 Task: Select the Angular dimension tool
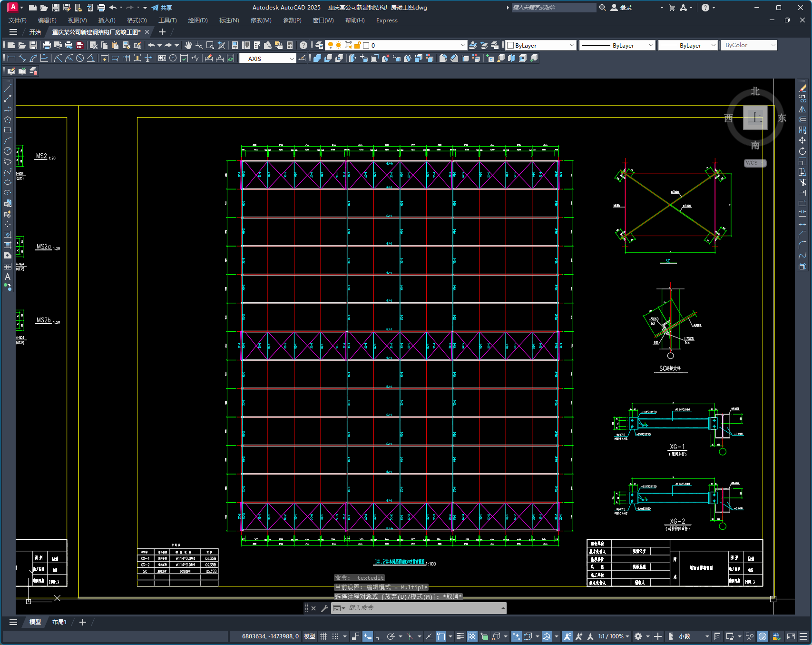tap(90, 58)
